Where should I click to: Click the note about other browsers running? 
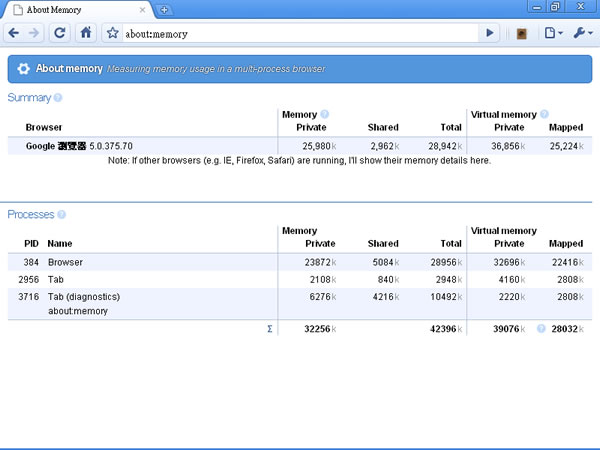coord(299,160)
